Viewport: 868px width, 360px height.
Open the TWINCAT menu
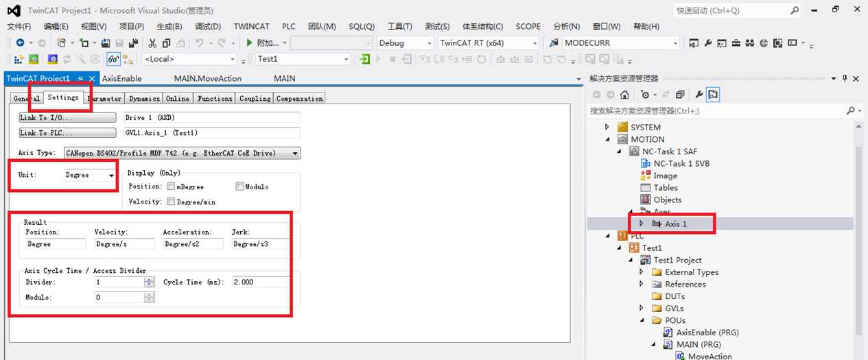tap(251, 27)
